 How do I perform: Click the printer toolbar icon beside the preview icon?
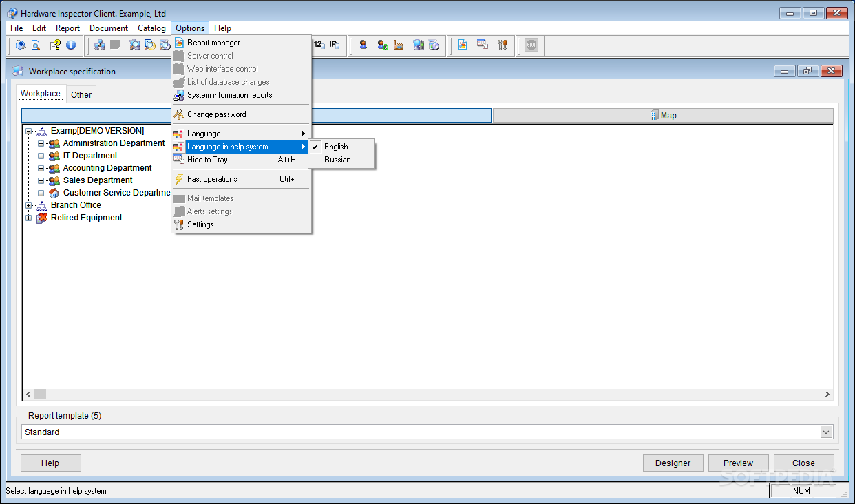pos(21,45)
